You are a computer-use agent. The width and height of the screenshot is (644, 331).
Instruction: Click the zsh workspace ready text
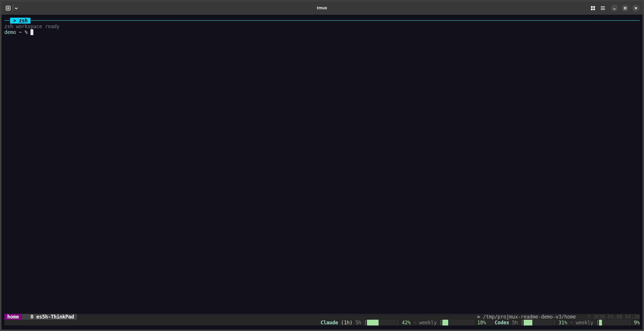click(32, 26)
